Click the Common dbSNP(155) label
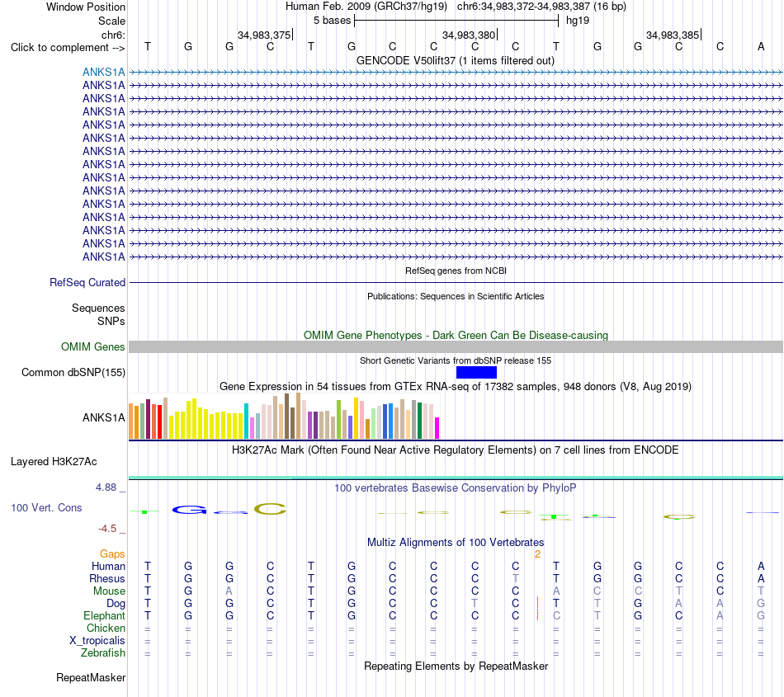Viewport: 784px width, 697px height. tap(73, 373)
